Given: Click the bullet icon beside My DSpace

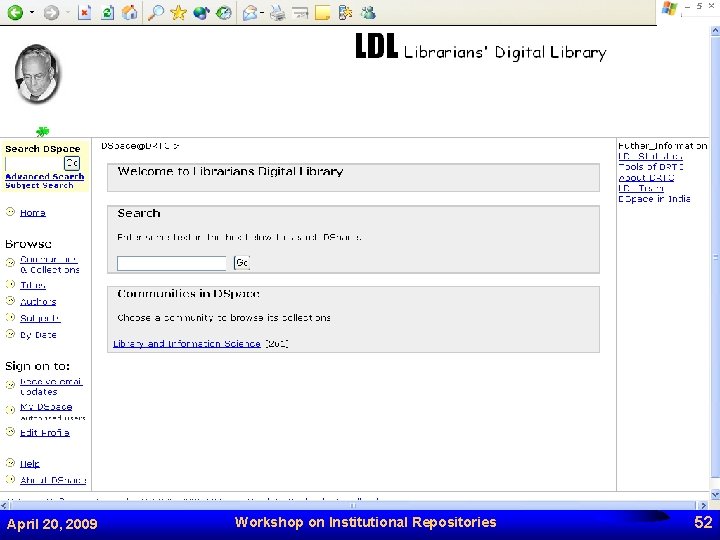Looking at the screenshot, I should [x=10, y=410].
